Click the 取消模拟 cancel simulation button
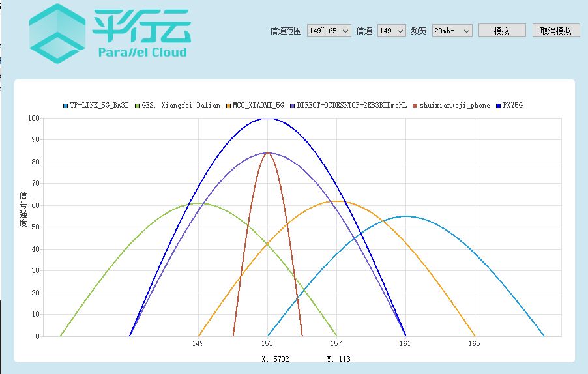Image resolution: width=588 pixels, height=374 pixels. [556, 31]
